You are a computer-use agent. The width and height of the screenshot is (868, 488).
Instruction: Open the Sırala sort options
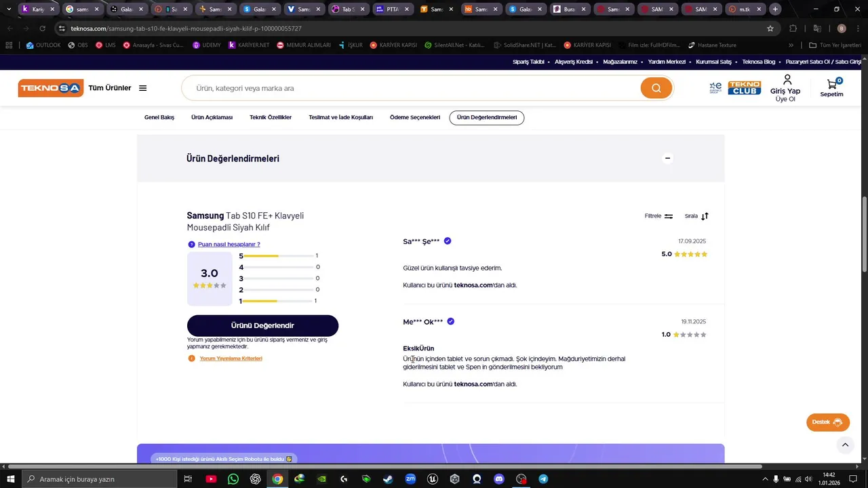[696, 216]
